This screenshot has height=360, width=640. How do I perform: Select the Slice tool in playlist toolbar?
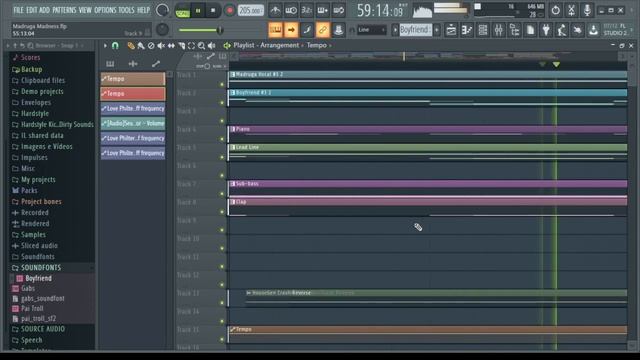click(181, 46)
